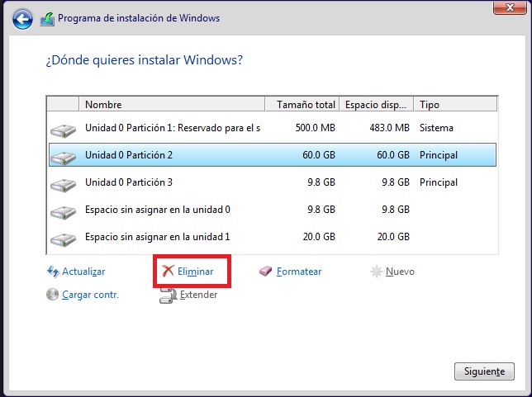This screenshot has height=397, width=532.
Task: Select Espacio sin asignar en la unidad 0
Action: 273,210
